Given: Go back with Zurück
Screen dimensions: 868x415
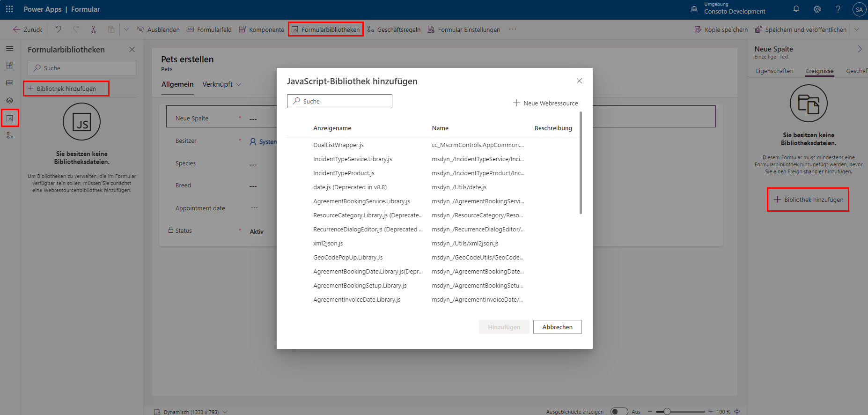Looking at the screenshot, I should click(28, 30).
